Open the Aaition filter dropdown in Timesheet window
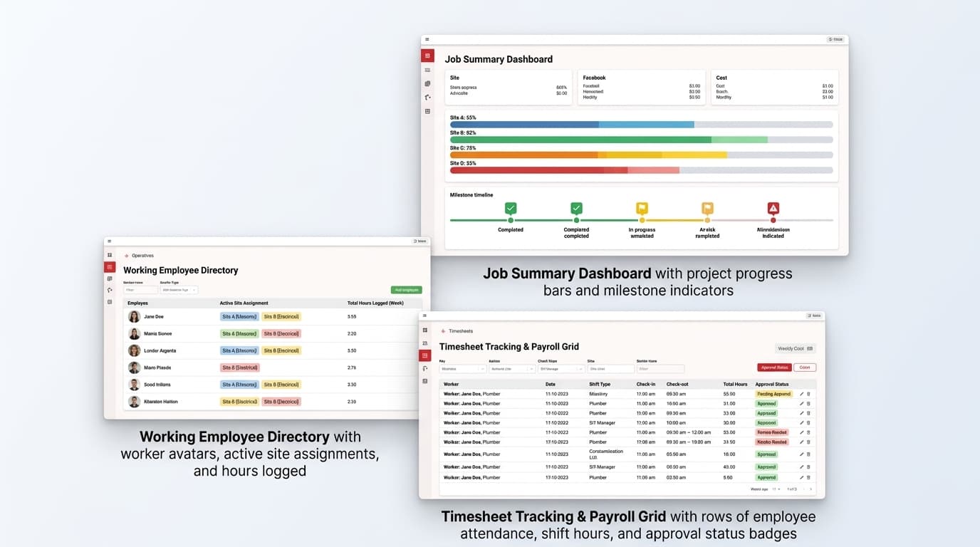980x547 pixels. [x=512, y=369]
